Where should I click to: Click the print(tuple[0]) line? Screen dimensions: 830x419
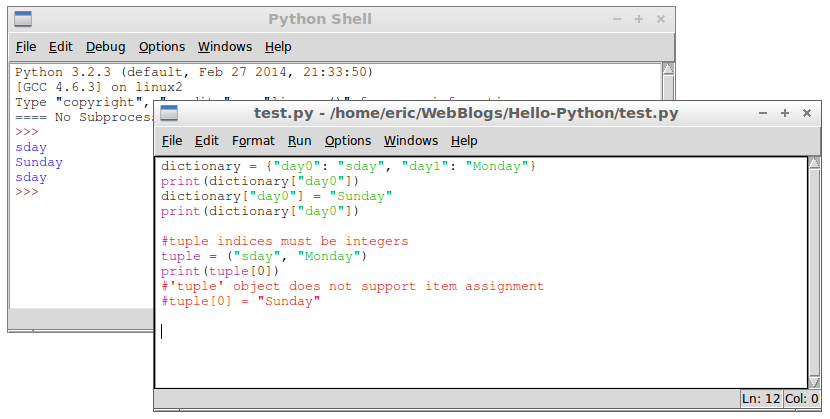tap(220, 271)
